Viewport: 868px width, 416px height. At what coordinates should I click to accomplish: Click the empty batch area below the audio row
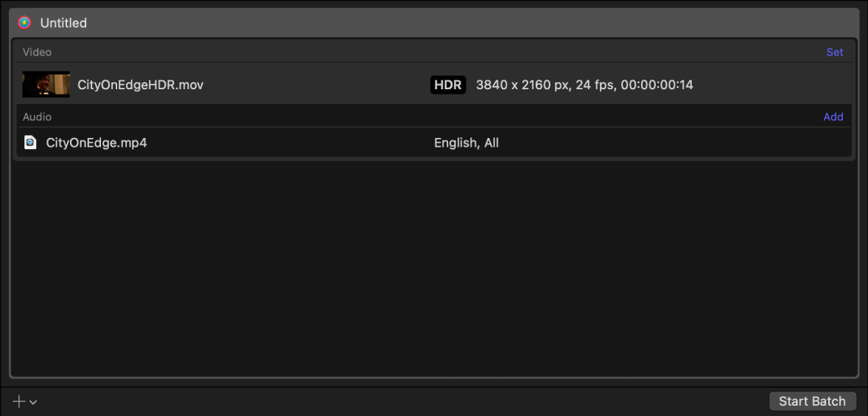pos(433,266)
